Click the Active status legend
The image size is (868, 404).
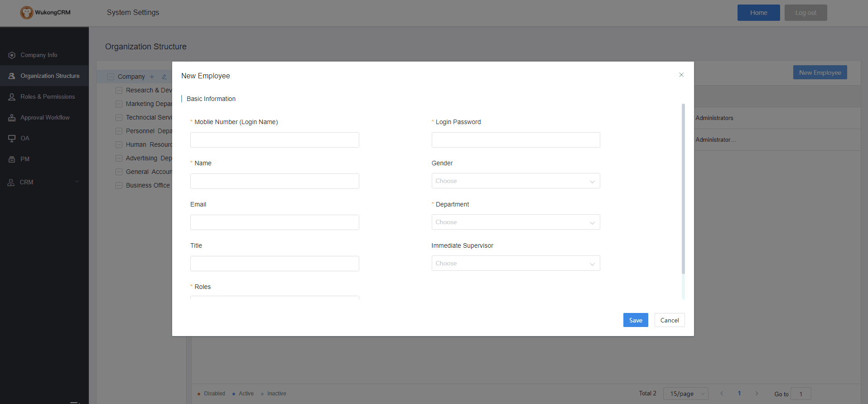point(243,394)
